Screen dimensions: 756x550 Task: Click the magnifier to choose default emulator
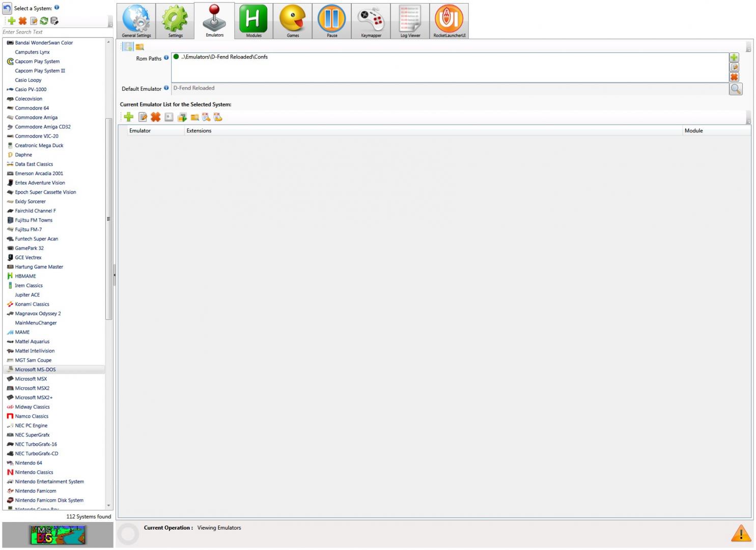click(736, 89)
